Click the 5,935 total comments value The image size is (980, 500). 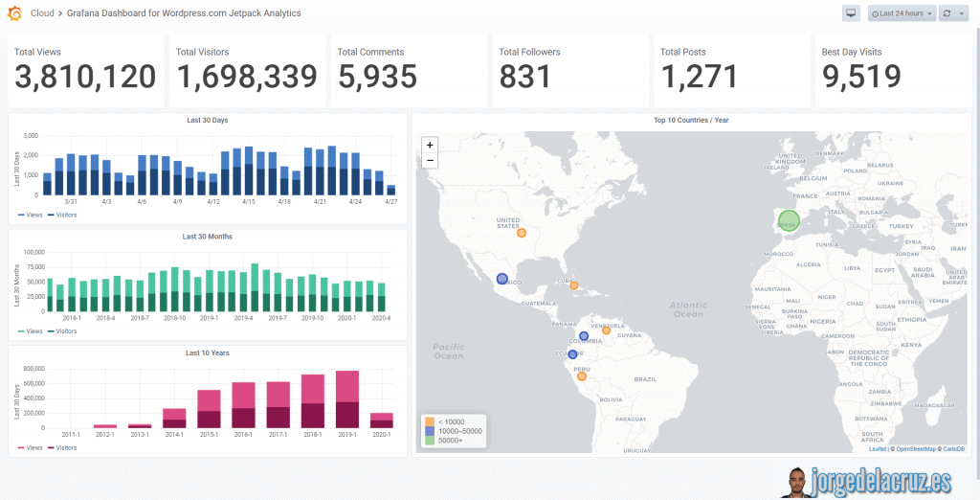377,77
